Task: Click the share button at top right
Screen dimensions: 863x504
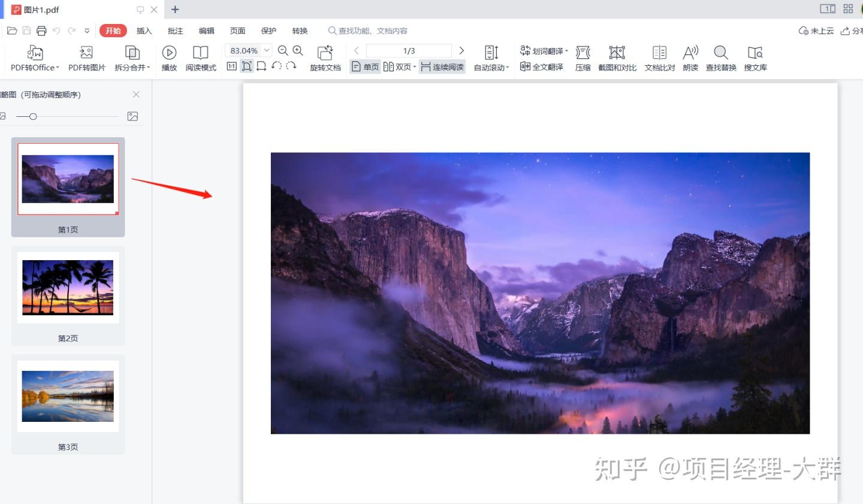Action: point(852,31)
